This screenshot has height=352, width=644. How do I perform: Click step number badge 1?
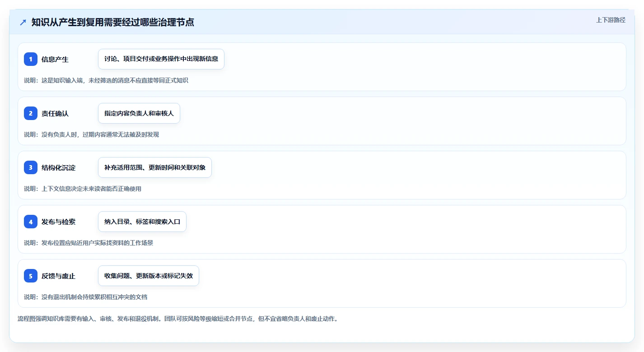pyautogui.click(x=31, y=59)
